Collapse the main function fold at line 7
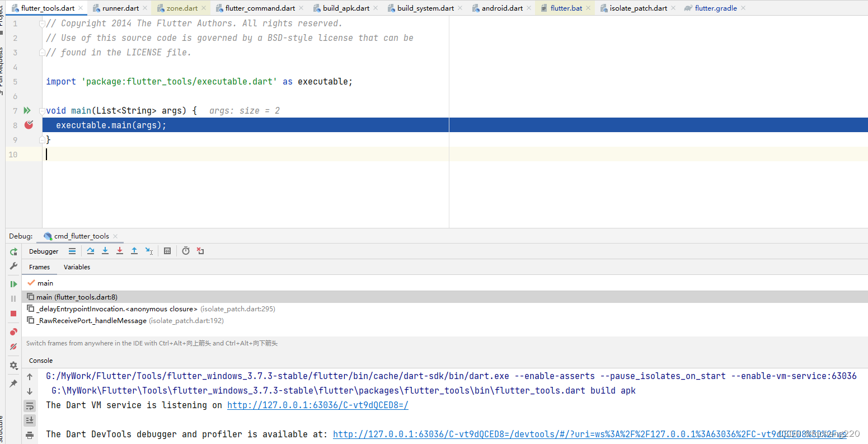 pyautogui.click(x=42, y=111)
